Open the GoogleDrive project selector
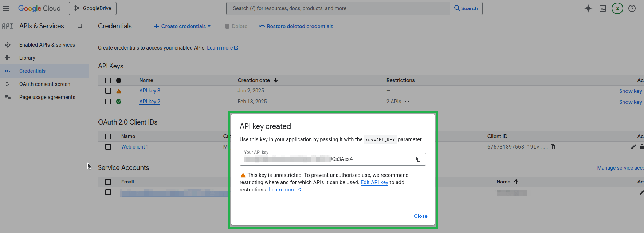Image resolution: width=644 pixels, height=233 pixels. click(93, 8)
